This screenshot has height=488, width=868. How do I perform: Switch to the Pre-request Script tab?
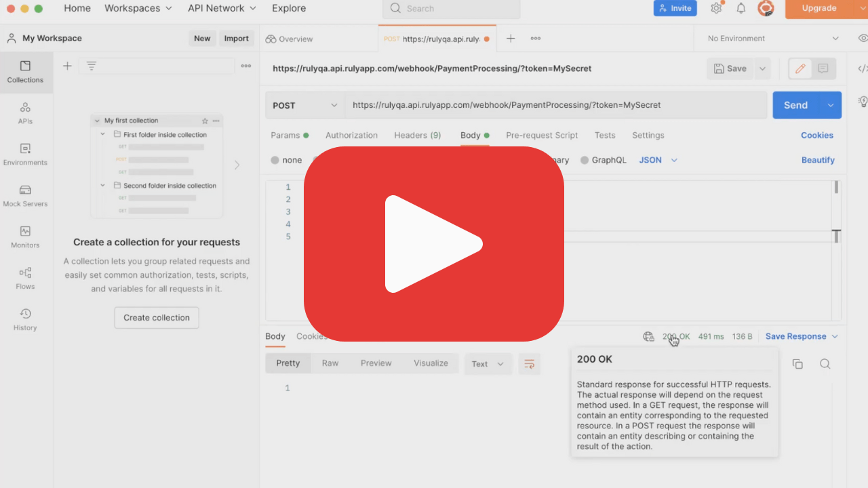542,135
